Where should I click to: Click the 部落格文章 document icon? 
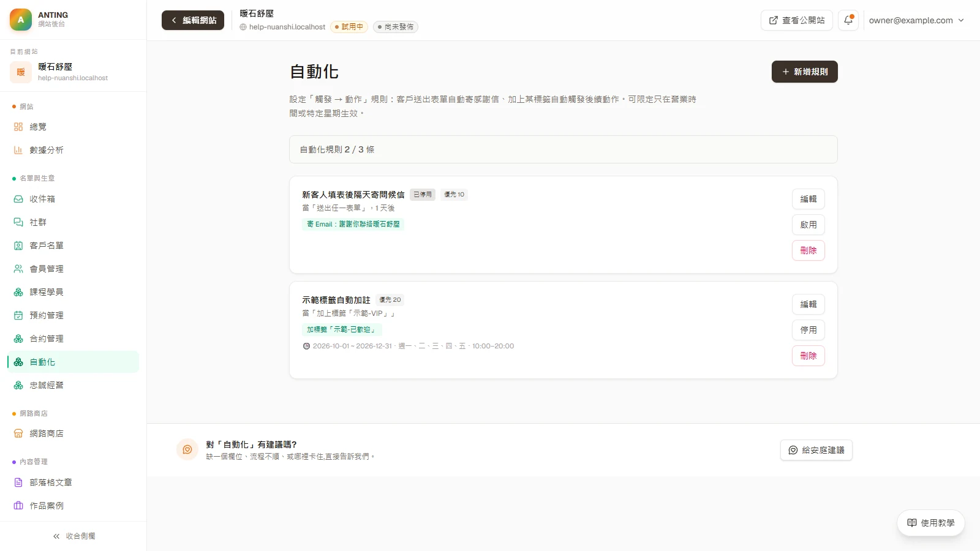tap(18, 482)
